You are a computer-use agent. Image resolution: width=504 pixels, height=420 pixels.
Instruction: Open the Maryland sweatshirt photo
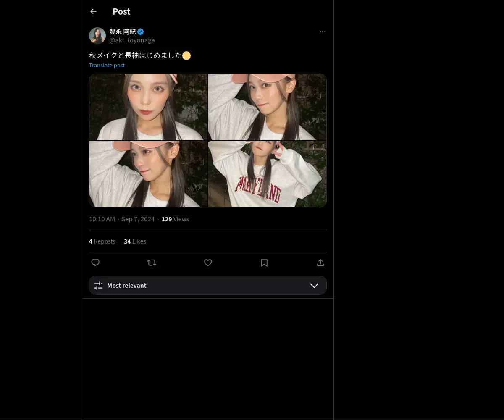pyautogui.click(x=268, y=174)
